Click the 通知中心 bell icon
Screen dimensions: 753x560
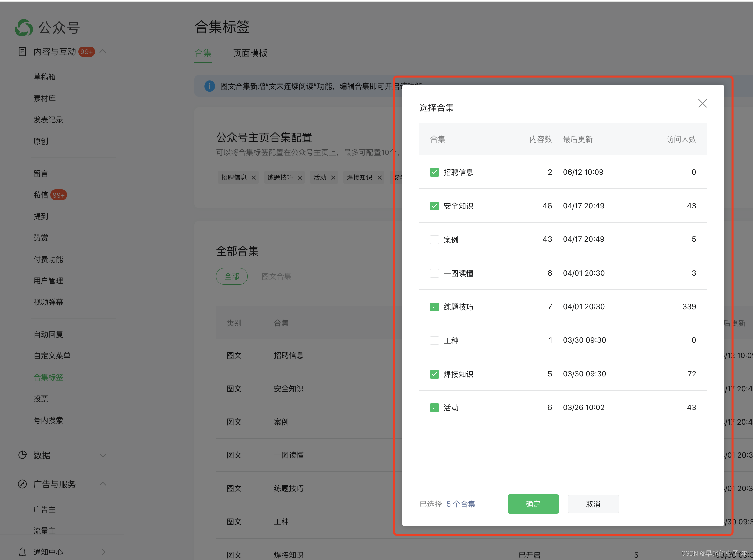(22, 552)
